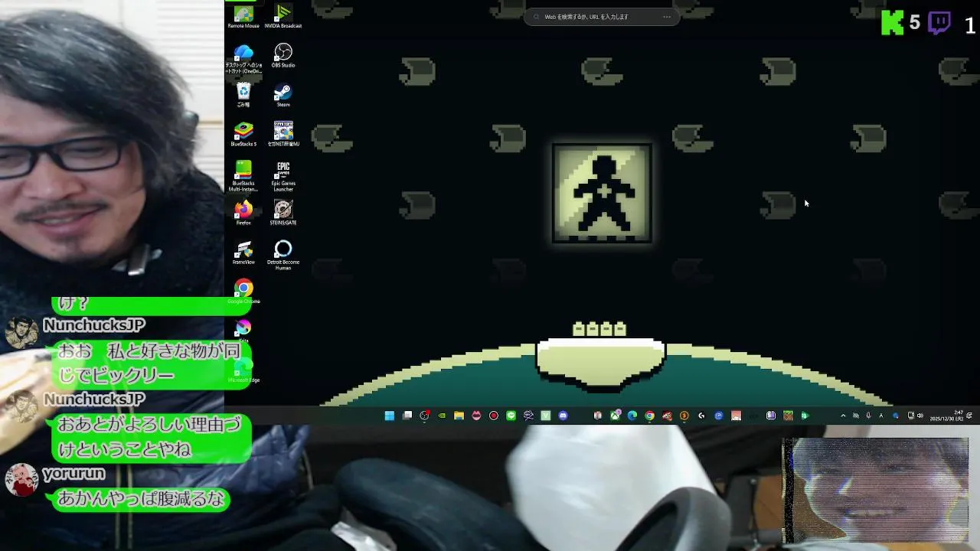Open the OneDrive desktop shortcut folder icon
This screenshot has width=980, height=551.
tap(243, 57)
